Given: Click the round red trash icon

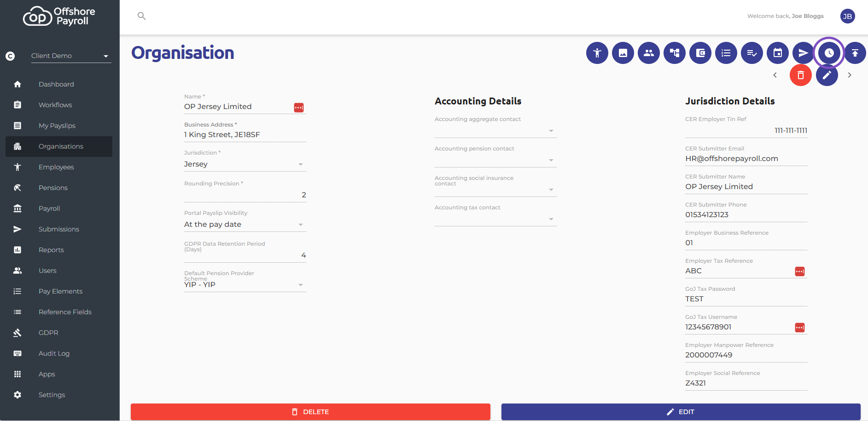Looking at the screenshot, I should pyautogui.click(x=801, y=75).
